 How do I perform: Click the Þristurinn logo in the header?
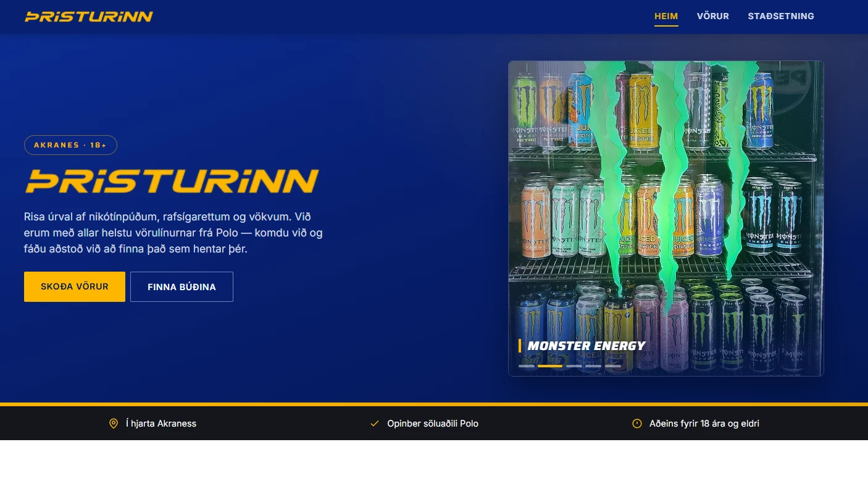pos(89,17)
